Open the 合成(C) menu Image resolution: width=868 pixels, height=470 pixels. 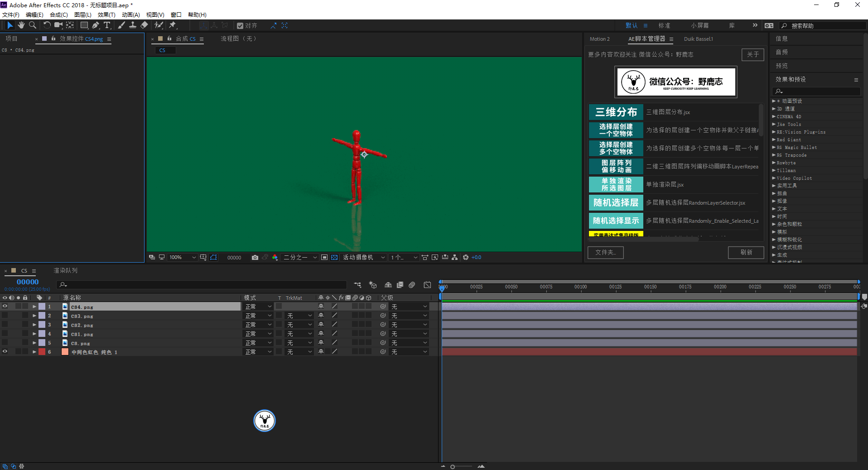pos(58,15)
